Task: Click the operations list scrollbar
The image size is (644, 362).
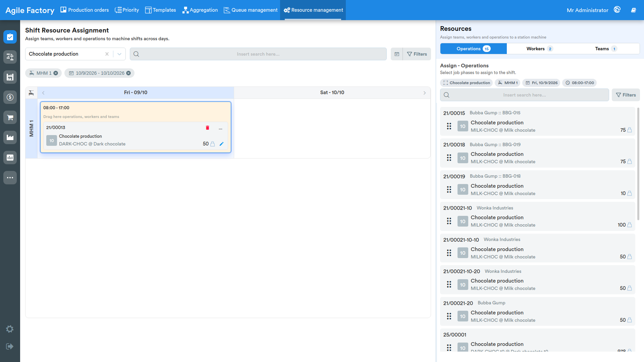Action: tap(638, 164)
